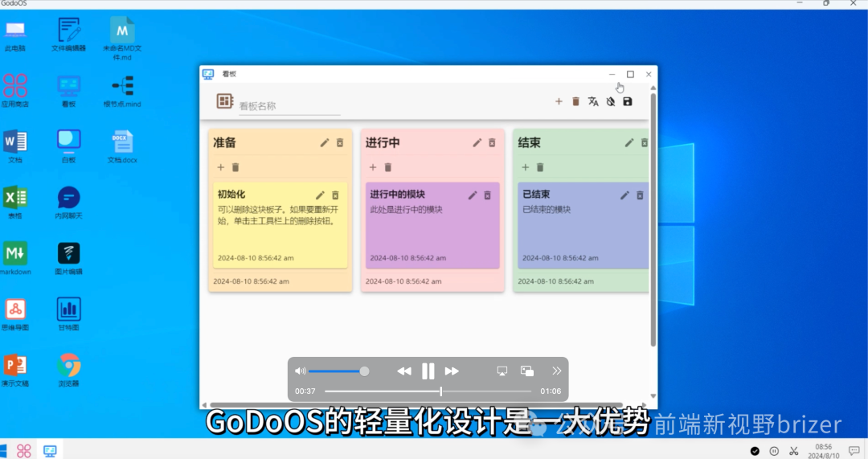This screenshot has height=459, width=868.
Task: Click the 准备 column heading
Action: point(225,143)
